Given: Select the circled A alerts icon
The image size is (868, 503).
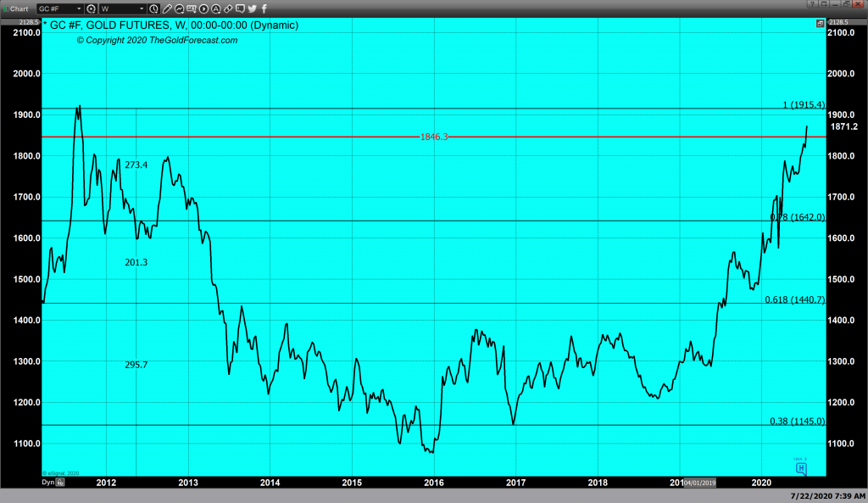Looking at the screenshot, I should [215, 7].
